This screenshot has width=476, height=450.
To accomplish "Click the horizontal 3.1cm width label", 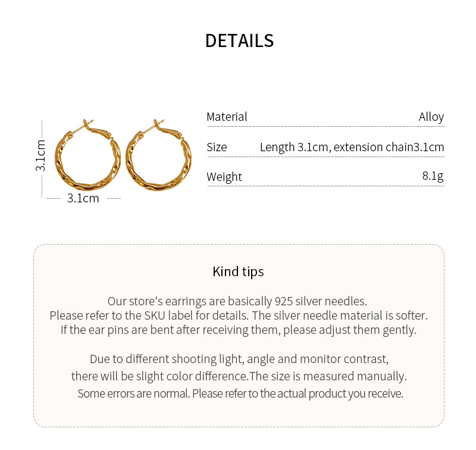I will pyautogui.click(x=83, y=198).
